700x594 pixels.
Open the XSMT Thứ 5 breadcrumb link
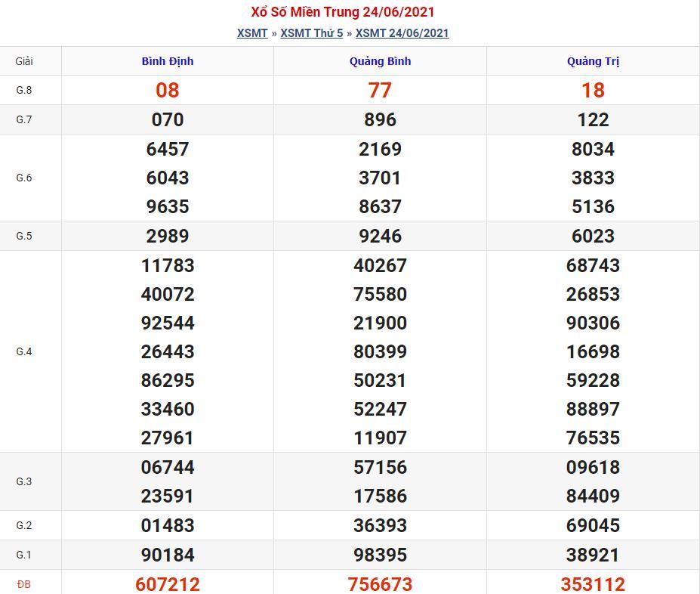point(312,33)
